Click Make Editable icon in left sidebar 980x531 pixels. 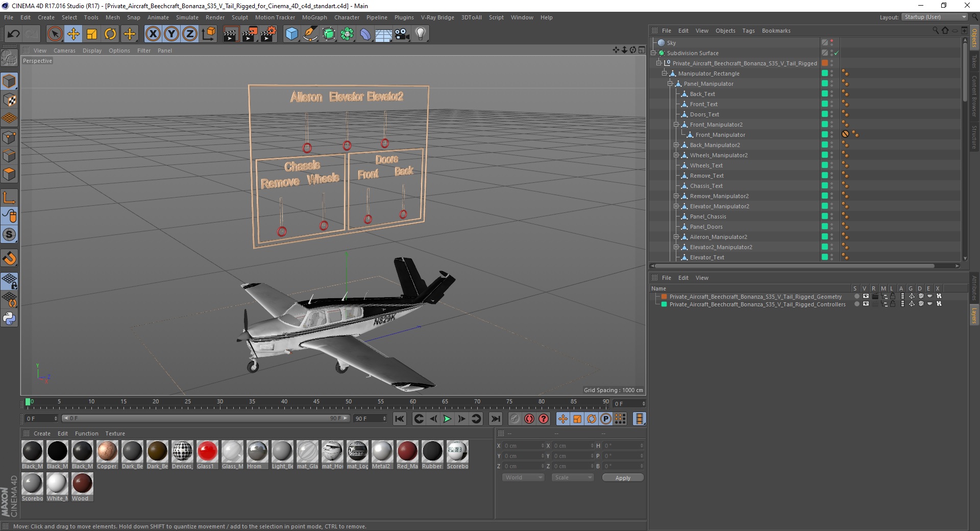pyautogui.click(x=9, y=58)
